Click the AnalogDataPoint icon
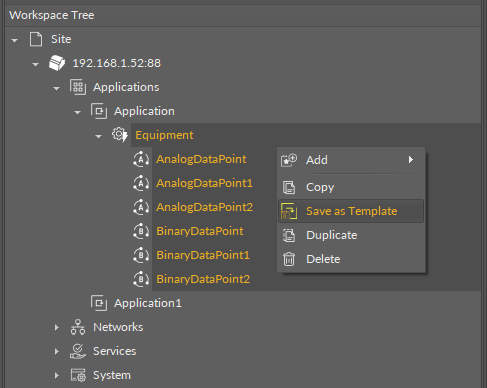Image resolution: width=487 pixels, height=388 pixels. (x=141, y=159)
